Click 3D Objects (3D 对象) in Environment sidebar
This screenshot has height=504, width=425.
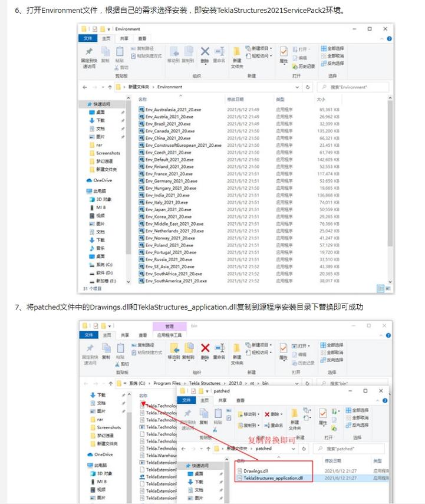pos(100,199)
